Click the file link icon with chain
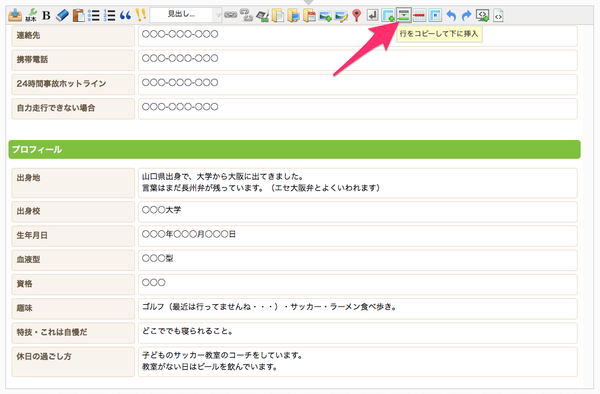600x394 pixels. point(262,16)
